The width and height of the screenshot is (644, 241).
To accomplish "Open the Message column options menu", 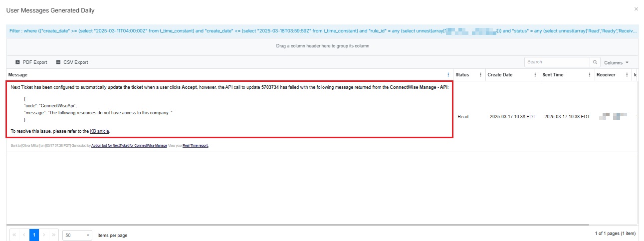I will click(448, 75).
